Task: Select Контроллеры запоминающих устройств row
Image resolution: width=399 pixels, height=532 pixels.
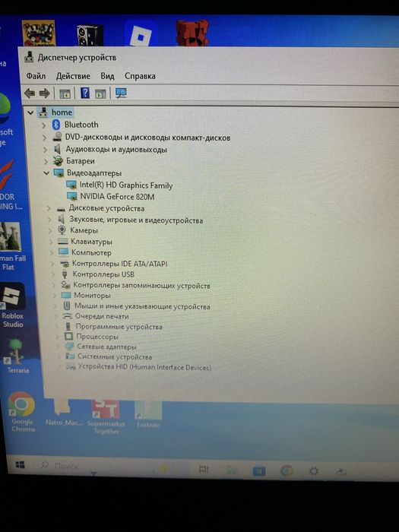Action: [x=141, y=285]
